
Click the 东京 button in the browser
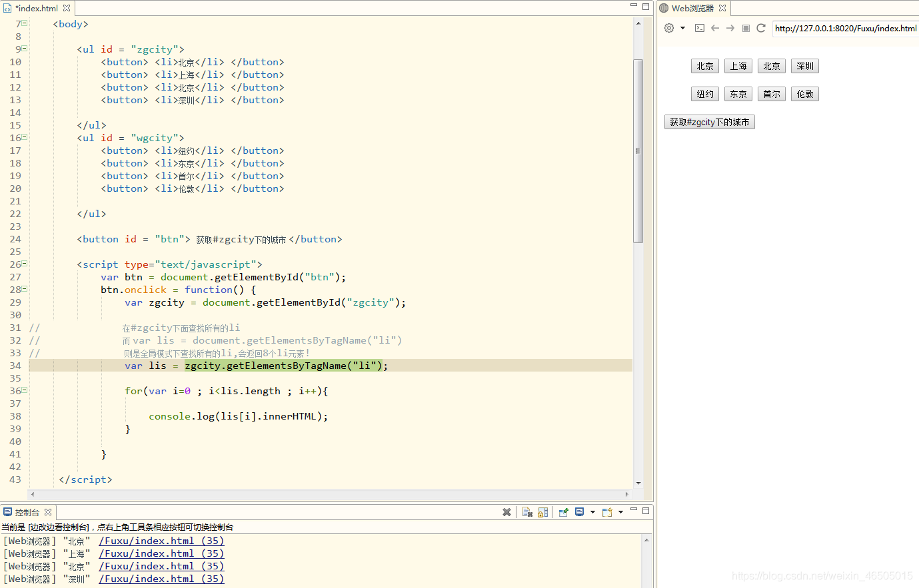[x=738, y=94]
